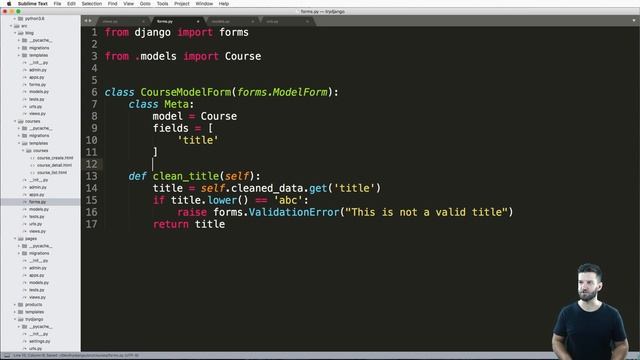Collapse the pages folder arrow

pyautogui.click(x=15, y=239)
